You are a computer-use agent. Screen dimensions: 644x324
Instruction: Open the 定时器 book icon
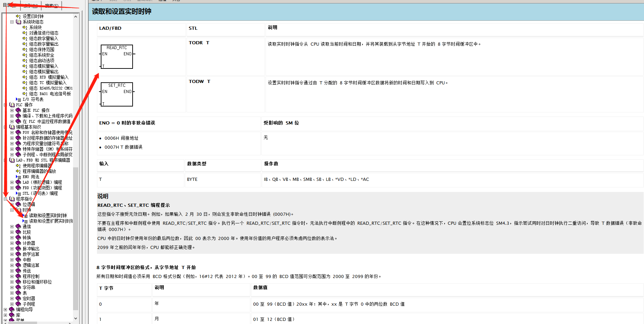click(19, 298)
